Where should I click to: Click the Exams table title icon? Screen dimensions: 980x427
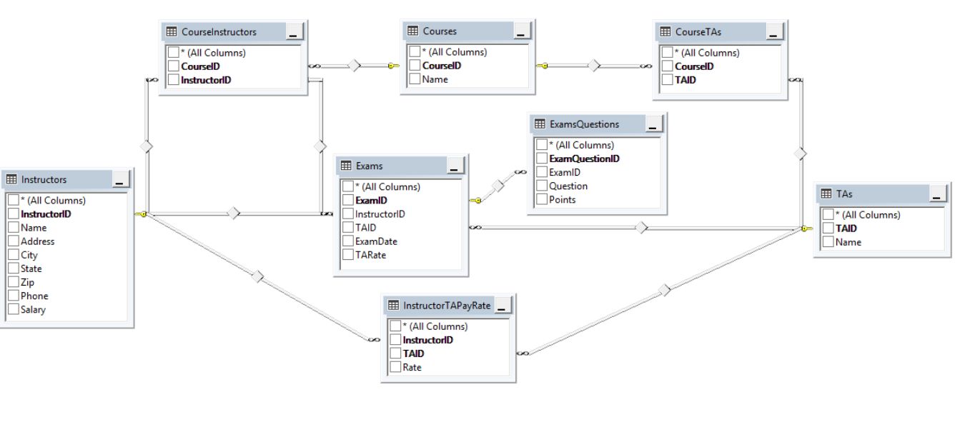[346, 166]
